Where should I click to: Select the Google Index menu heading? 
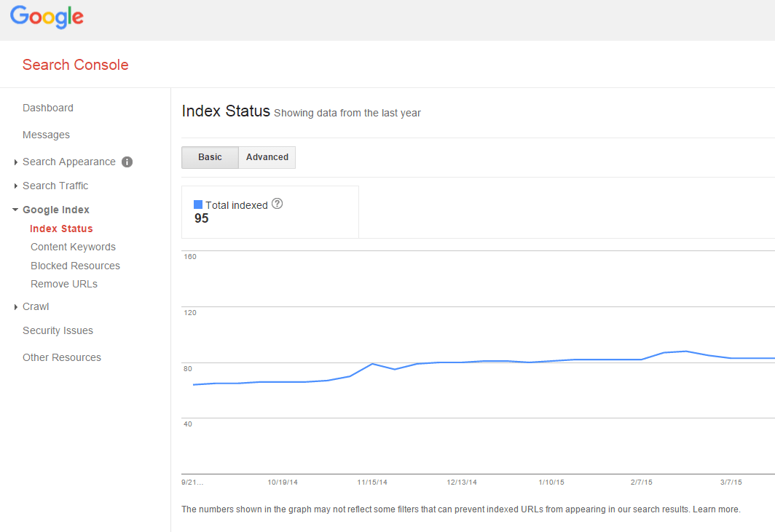(56, 210)
